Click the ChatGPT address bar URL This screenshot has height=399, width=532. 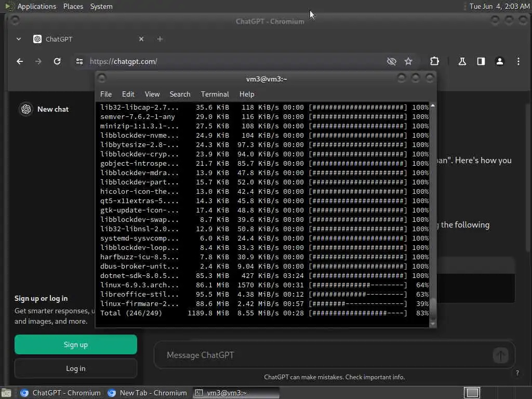124,61
